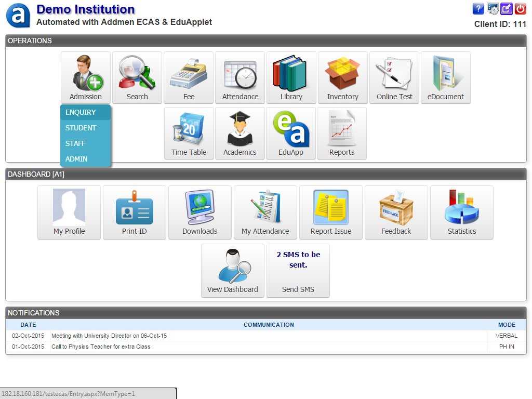Image resolution: width=532 pixels, height=399 pixels.
Task: Open My Profile from the dashboard
Action: click(x=69, y=212)
